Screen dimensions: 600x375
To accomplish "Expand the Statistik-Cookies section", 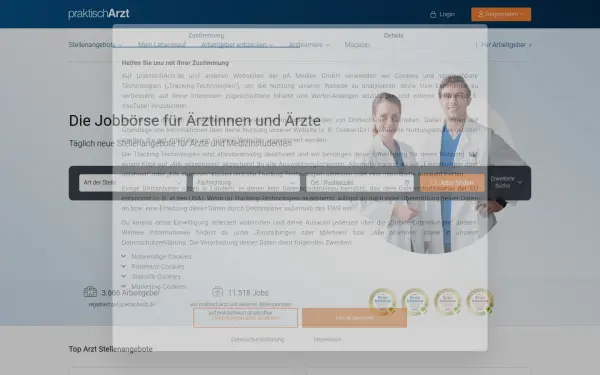I will tap(151, 276).
